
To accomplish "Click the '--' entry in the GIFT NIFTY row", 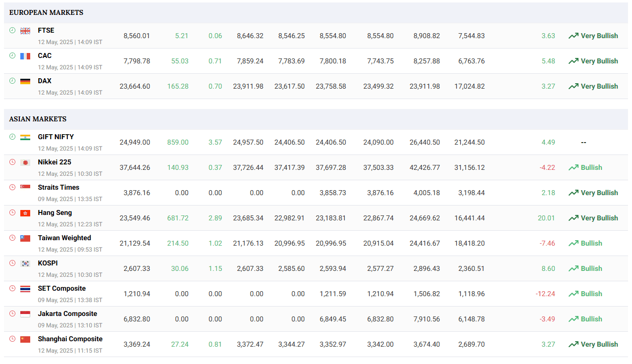I will click(x=583, y=142).
